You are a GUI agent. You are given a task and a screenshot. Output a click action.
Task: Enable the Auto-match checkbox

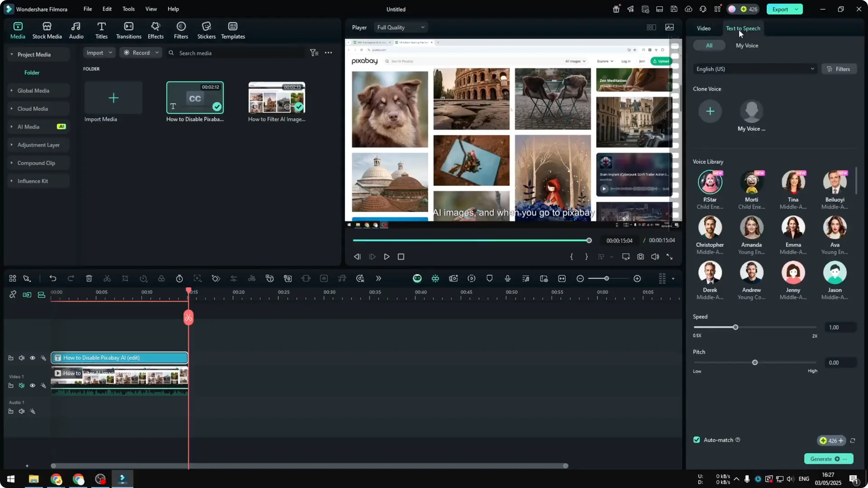pyautogui.click(x=696, y=440)
